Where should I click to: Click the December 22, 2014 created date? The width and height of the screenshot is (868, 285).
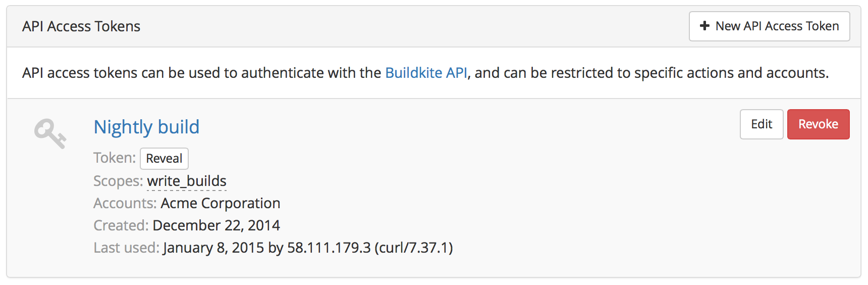click(216, 225)
